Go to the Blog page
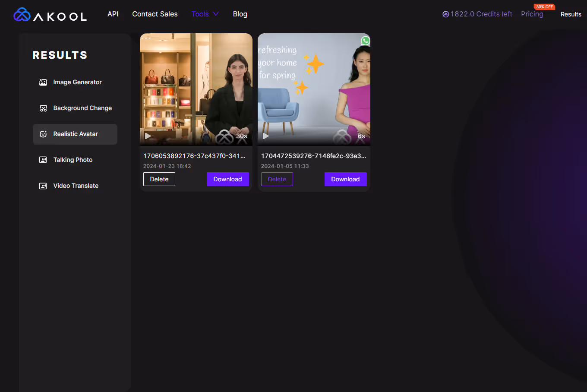Image resolution: width=587 pixels, height=392 pixels. 240,14
